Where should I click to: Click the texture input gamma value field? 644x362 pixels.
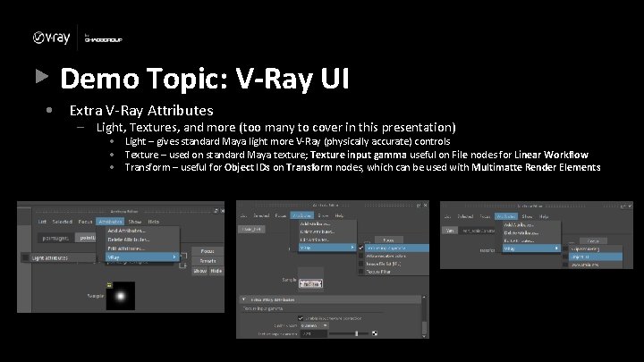[x=314, y=334]
